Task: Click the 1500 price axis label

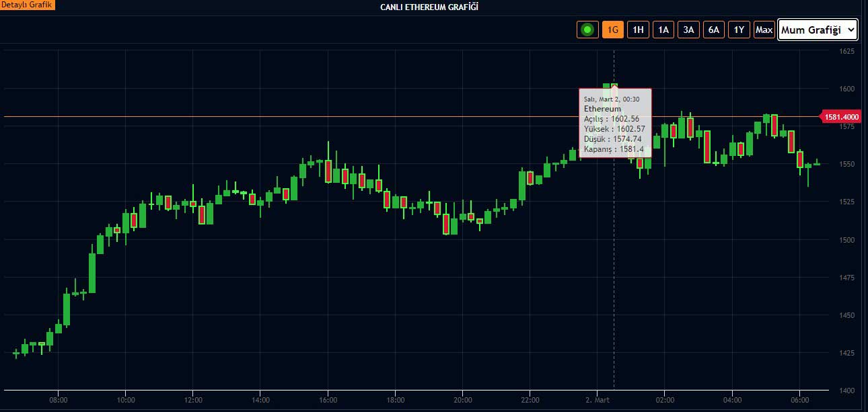Action: pos(847,240)
